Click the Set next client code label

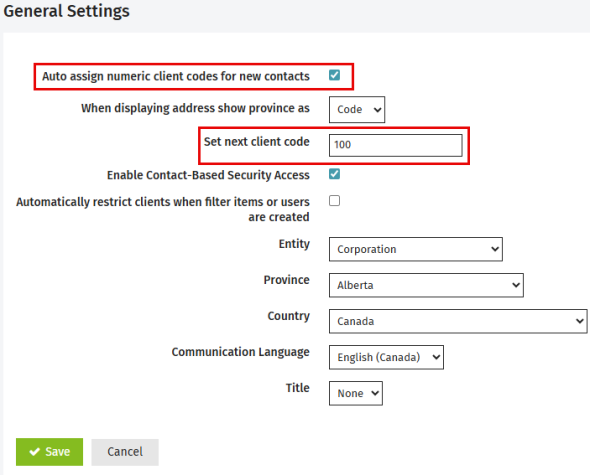click(x=257, y=142)
